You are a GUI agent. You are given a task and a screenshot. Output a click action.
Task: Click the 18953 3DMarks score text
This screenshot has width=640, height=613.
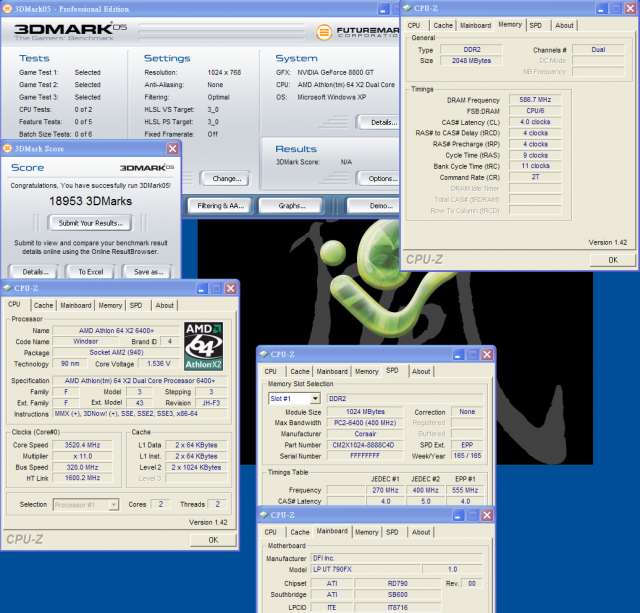pos(90,201)
